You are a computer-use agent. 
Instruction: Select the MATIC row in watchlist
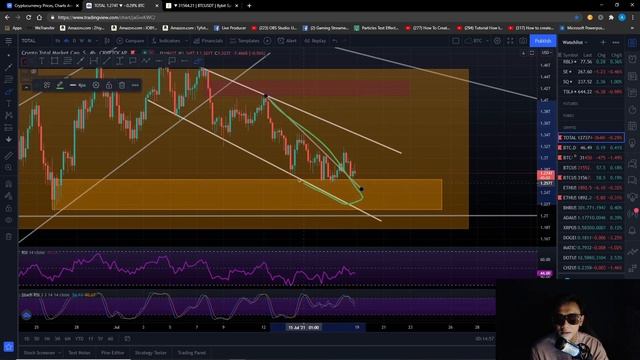[591, 248]
